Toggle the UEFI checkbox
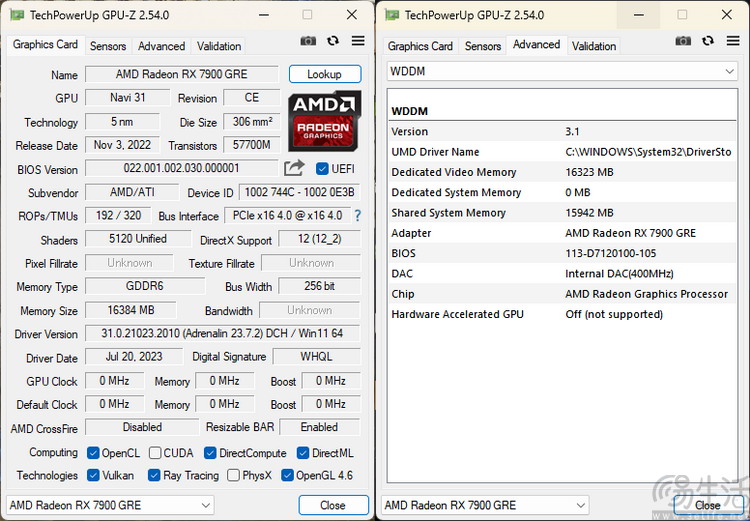The image size is (750, 521). tap(322, 169)
